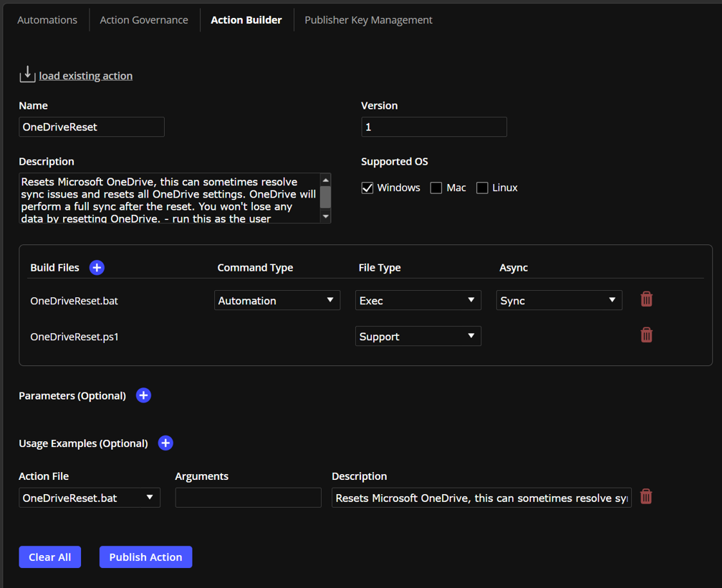This screenshot has height=588, width=722.
Task: Click the usage example Description field
Action: [x=481, y=498]
